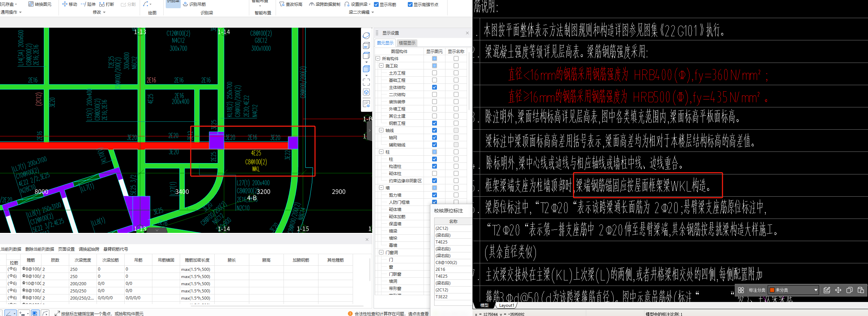Click the move crosshair icon in CAD window
868x316 pixels.
(838, 290)
